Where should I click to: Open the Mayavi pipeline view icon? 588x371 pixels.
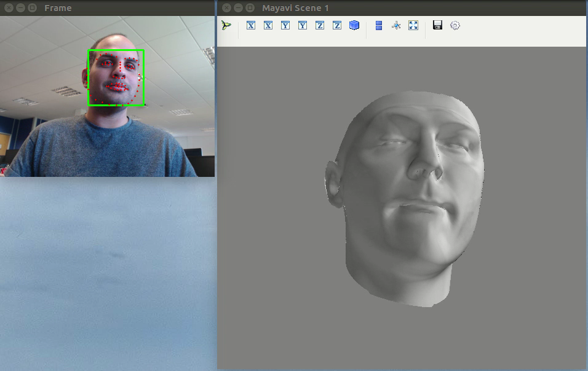(227, 25)
